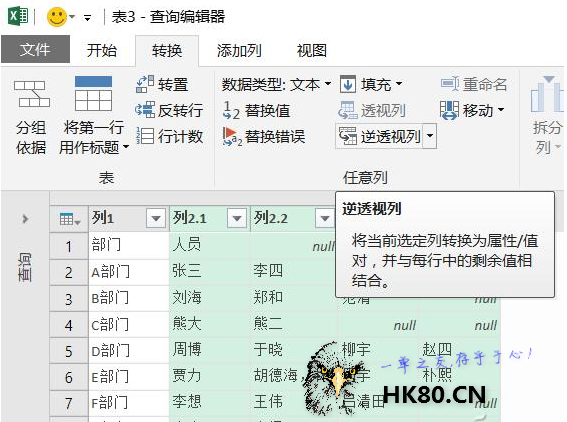Click the smiley feedback icon
Screen dimensions: 567x422
(x=57, y=17)
